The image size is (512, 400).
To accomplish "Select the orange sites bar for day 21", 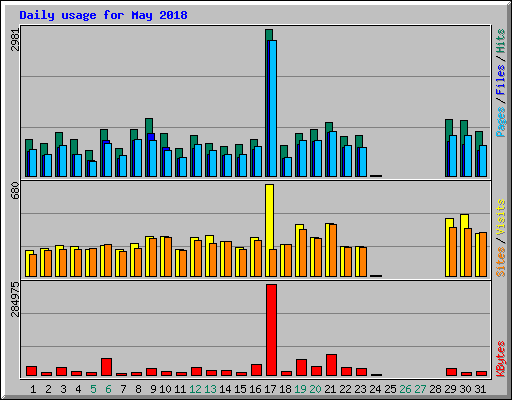I will tap(333, 250).
